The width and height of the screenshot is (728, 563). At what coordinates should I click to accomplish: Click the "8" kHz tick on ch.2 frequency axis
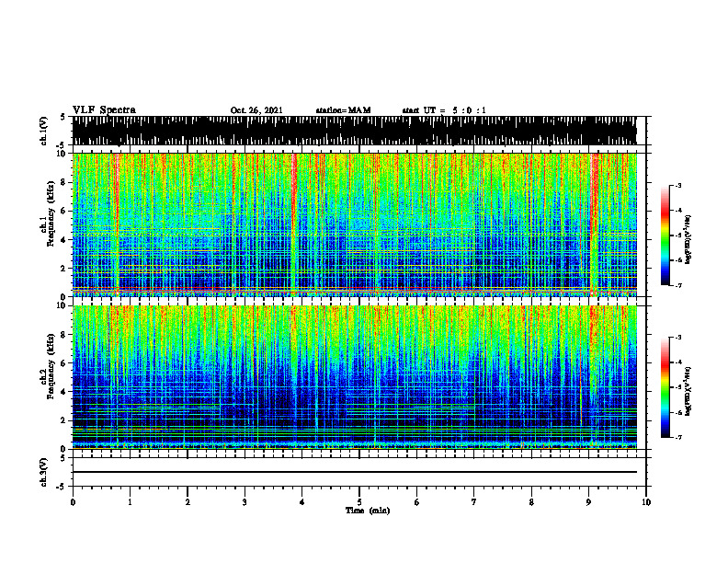coord(64,335)
